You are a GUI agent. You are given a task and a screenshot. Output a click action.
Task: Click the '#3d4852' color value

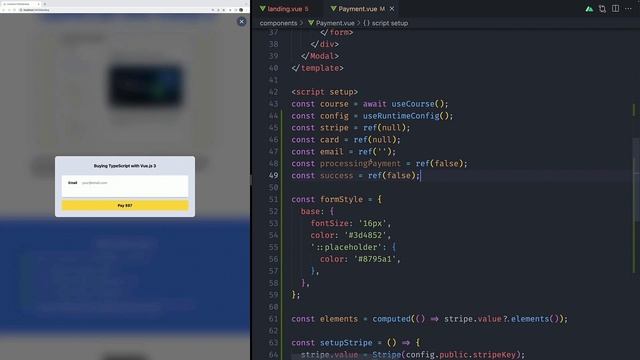point(365,236)
